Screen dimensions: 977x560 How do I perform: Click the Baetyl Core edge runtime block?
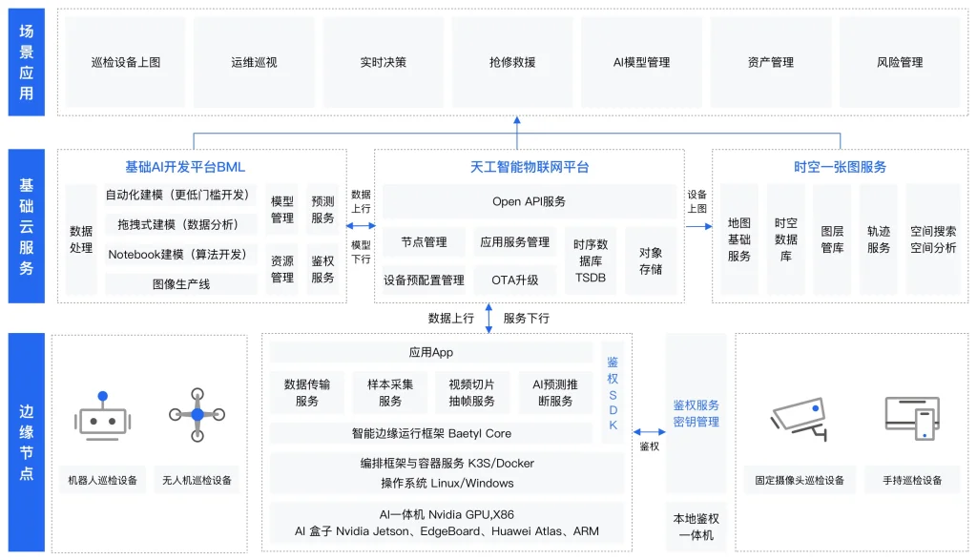coord(430,434)
